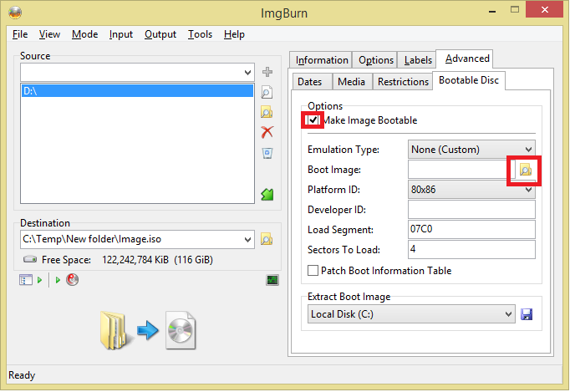Expand the Source dropdown list
This screenshot has height=392, width=570.
[x=247, y=73]
